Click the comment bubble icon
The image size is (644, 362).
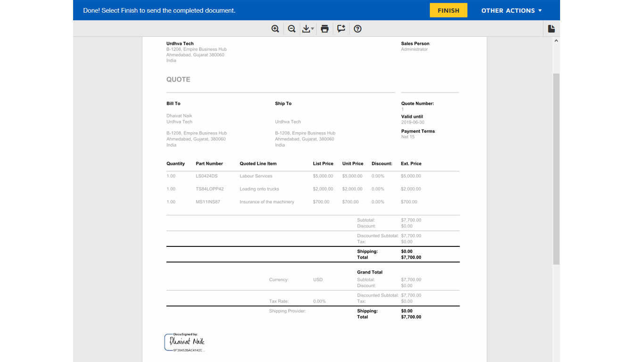click(341, 29)
